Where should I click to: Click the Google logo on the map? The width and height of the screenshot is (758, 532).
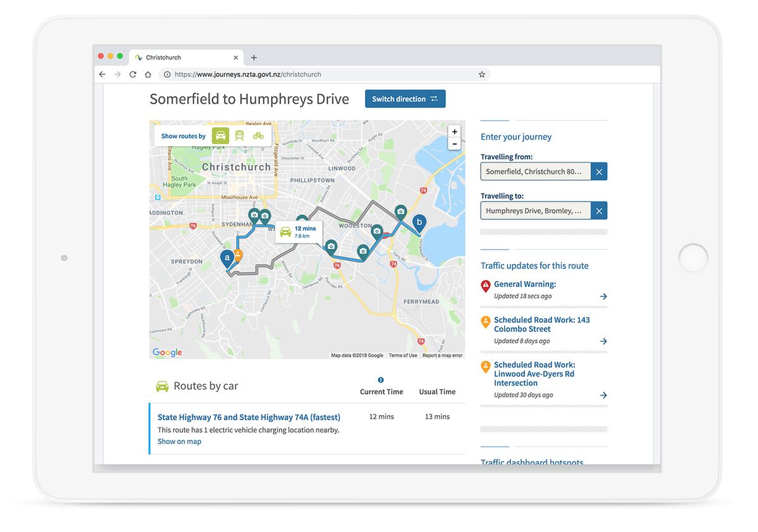167,353
